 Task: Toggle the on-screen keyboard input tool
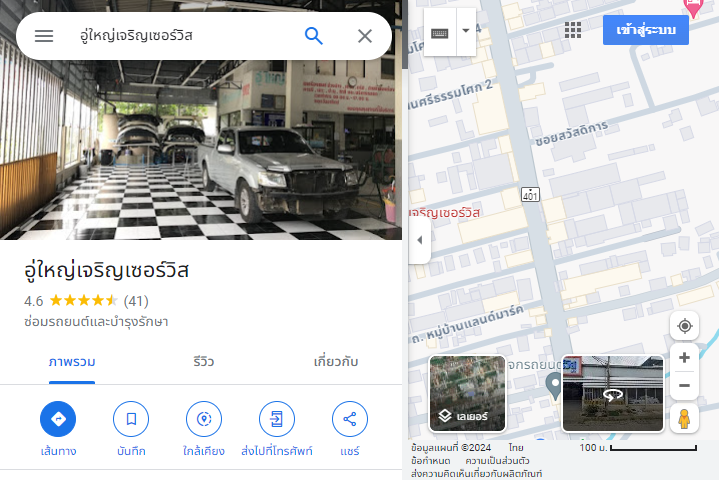(440, 33)
